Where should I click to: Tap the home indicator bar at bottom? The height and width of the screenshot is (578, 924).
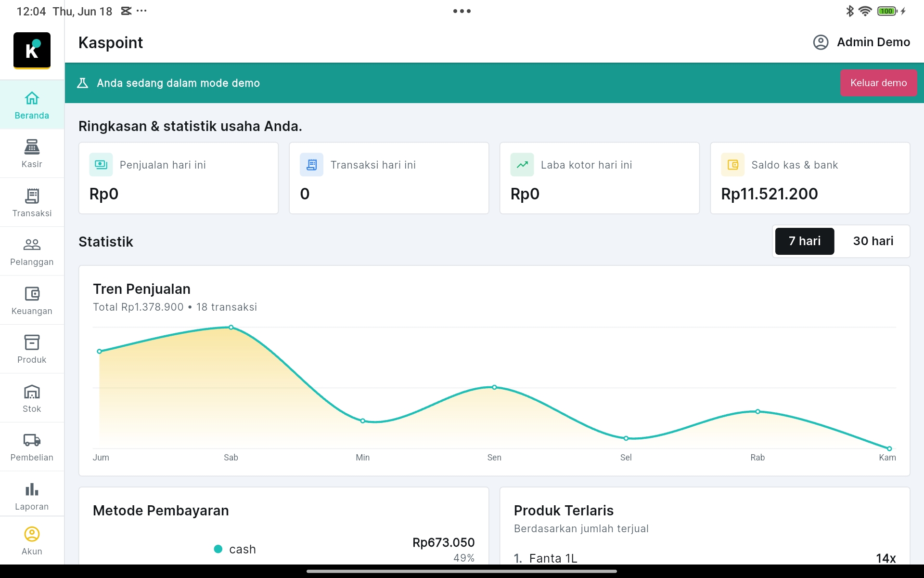462,571
